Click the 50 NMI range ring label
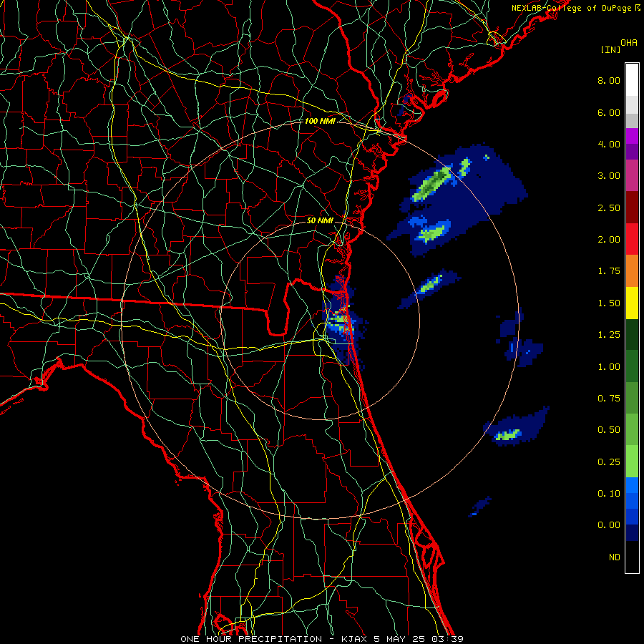This screenshot has height=644, width=644. (320, 220)
